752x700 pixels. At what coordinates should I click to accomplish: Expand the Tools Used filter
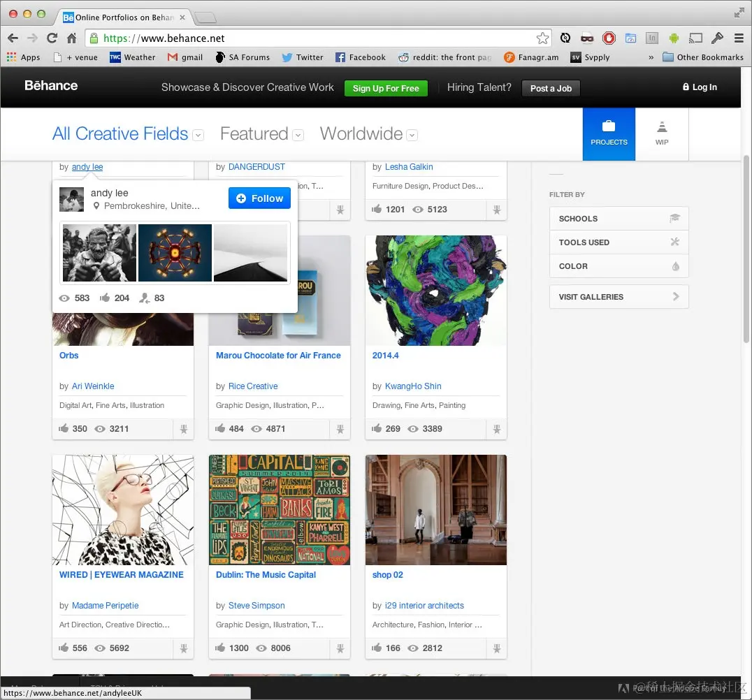coord(619,242)
